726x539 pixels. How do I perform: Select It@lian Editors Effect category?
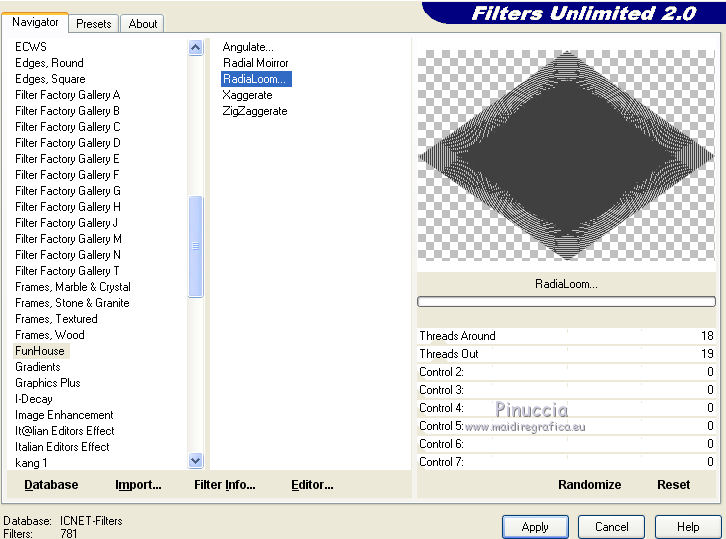click(65, 431)
